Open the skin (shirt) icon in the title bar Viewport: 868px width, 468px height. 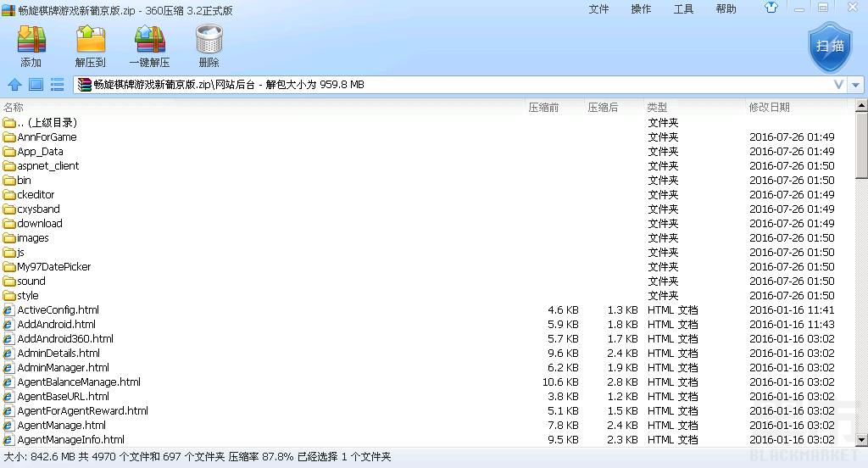pos(771,8)
